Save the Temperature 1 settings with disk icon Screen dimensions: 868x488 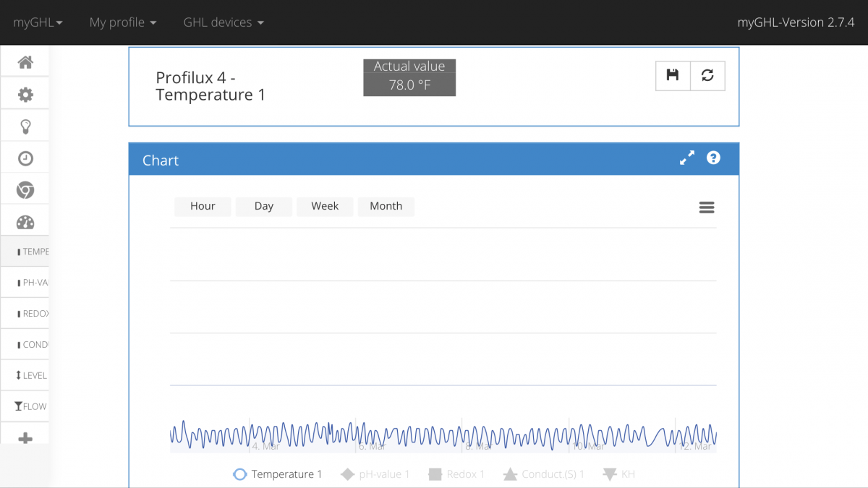673,75
